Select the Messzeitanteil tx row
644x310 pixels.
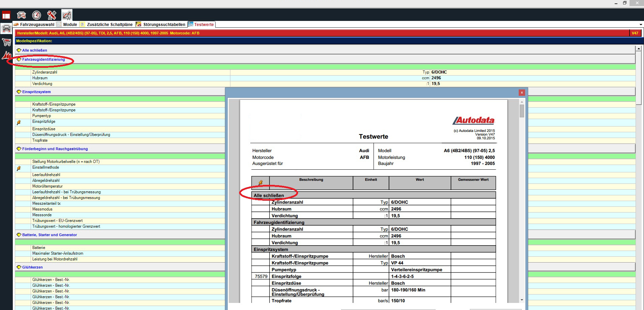tap(120, 203)
